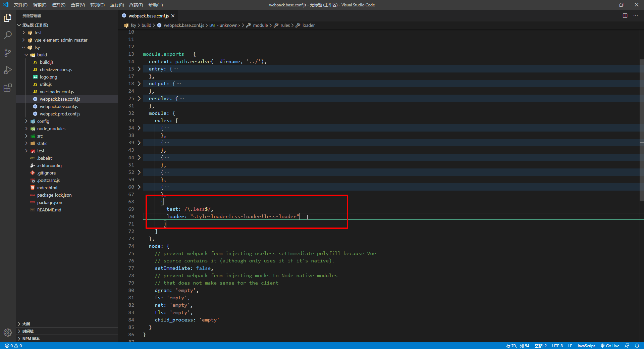Image resolution: width=644 pixels, height=349 pixels.
Task: Change indentation setting 空格: 2
Action: point(540,346)
